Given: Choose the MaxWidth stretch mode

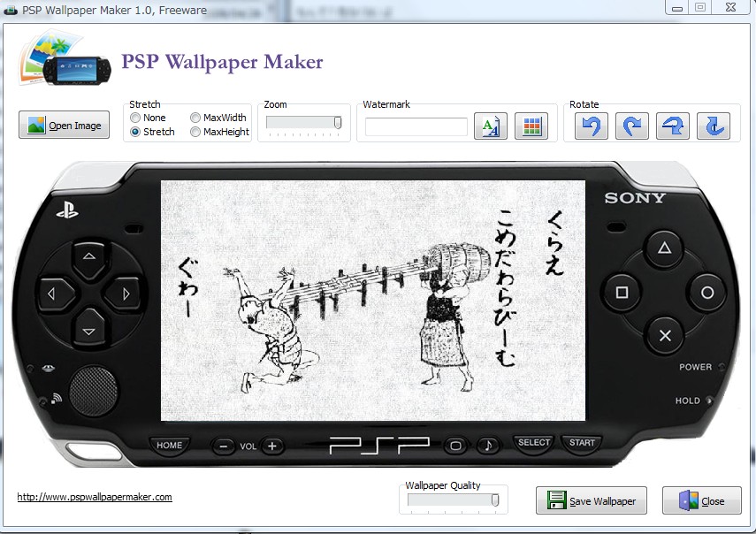Looking at the screenshot, I should (x=218, y=118).
